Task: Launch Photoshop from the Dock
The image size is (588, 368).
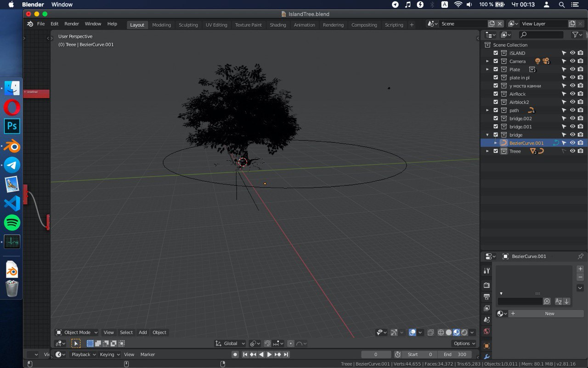Action: click(x=12, y=126)
